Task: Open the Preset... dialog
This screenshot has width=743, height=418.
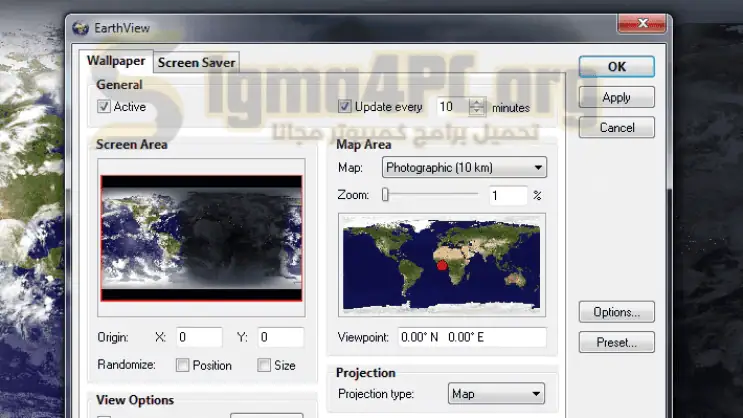Action: (x=616, y=342)
